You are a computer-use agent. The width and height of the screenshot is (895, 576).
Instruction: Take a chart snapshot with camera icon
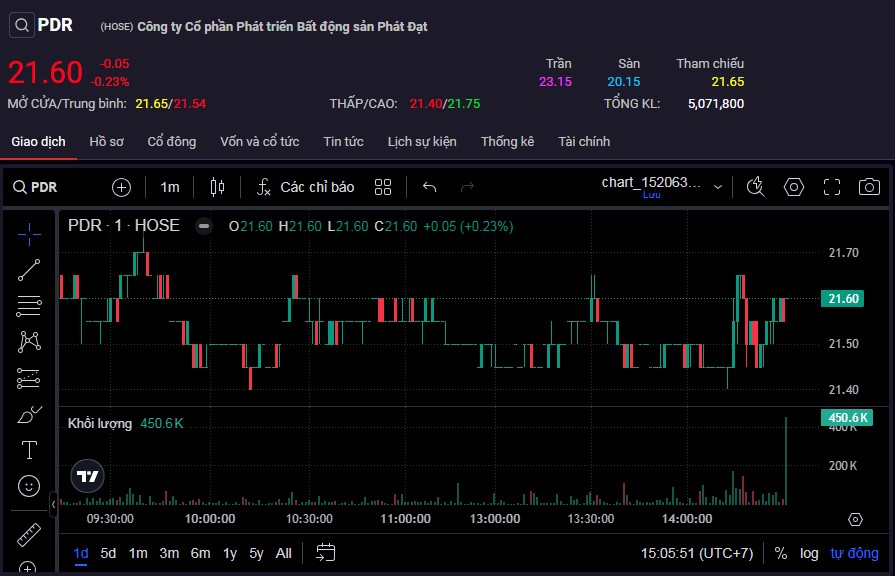[869, 187]
